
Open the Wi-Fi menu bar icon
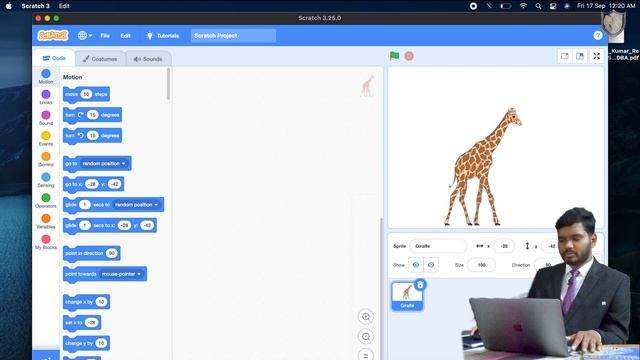(x=523, y=6)
